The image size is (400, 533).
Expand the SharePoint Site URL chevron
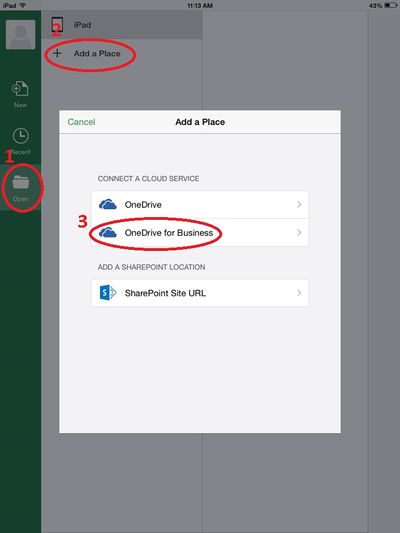click(299, 293)
